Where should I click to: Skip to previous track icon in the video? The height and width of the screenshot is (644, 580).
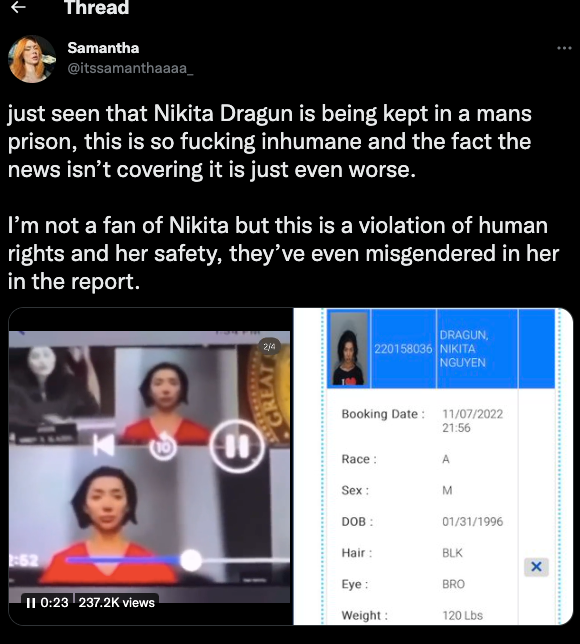(103, 445)
